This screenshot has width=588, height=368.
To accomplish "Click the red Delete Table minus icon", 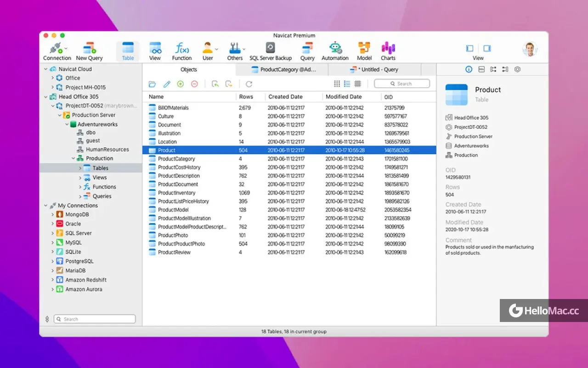I will coord(194,84).
